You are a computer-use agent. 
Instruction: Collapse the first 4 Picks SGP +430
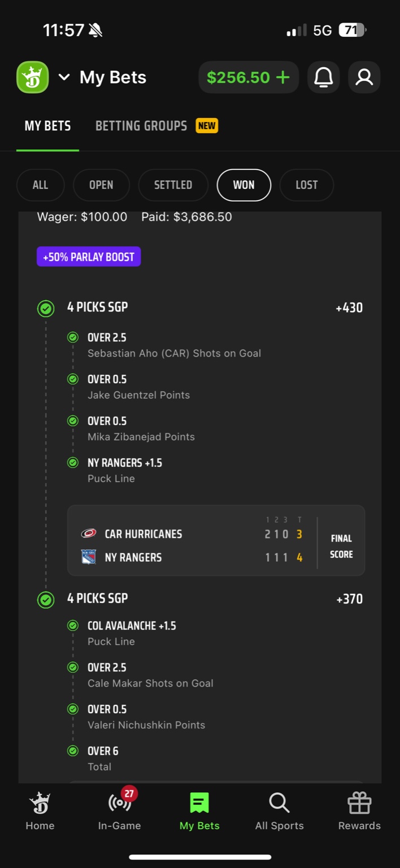click(x=97, y=307)
